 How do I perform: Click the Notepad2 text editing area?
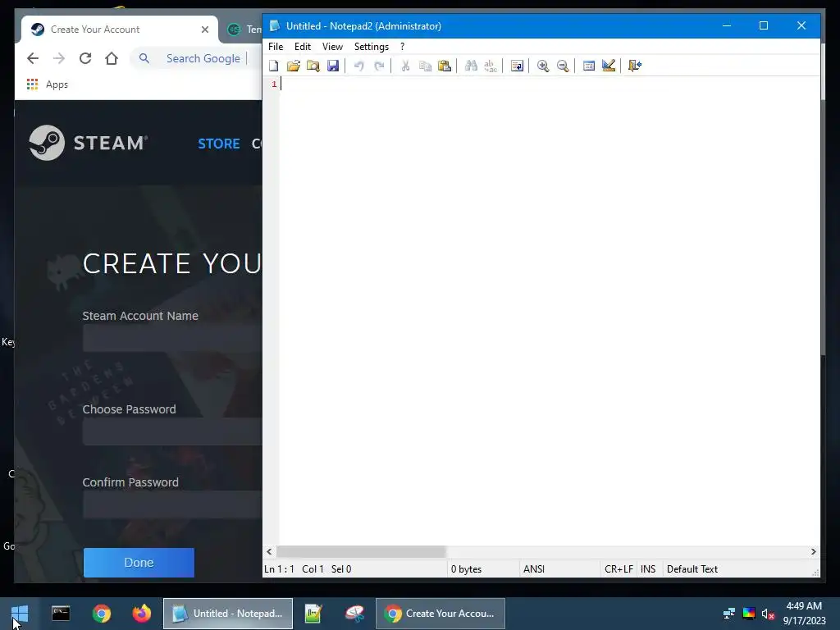coord(549,311)
